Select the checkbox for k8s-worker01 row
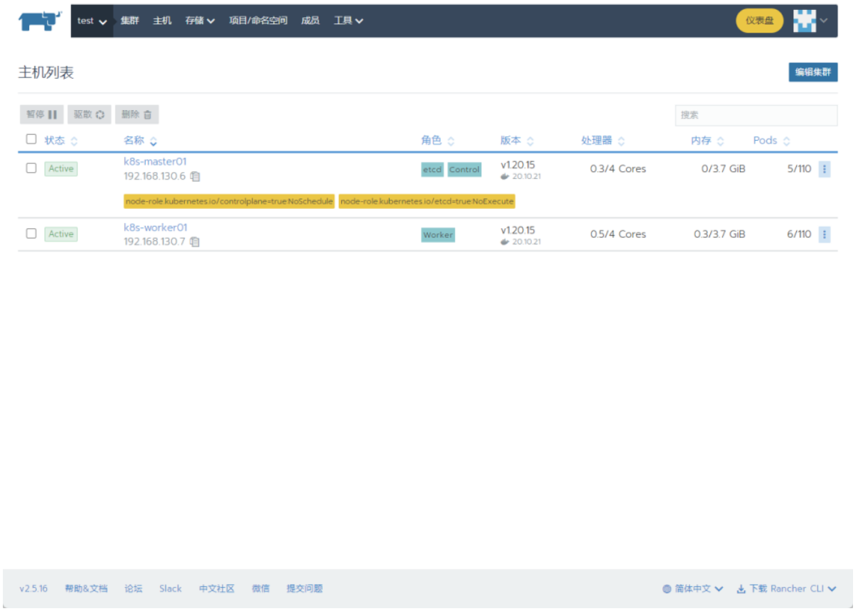The image size is (858, 616). [x=30, y=234]
